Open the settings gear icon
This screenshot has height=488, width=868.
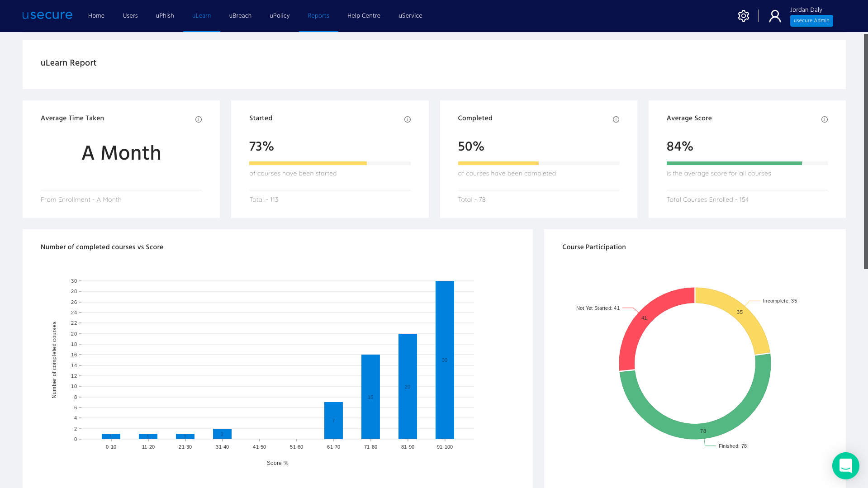coord(743,15)
